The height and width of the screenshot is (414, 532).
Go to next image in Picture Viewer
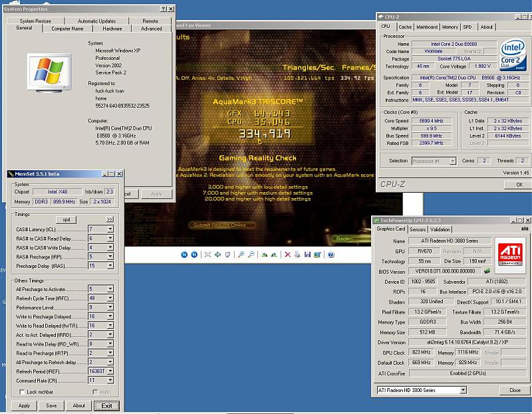point(194,255)
